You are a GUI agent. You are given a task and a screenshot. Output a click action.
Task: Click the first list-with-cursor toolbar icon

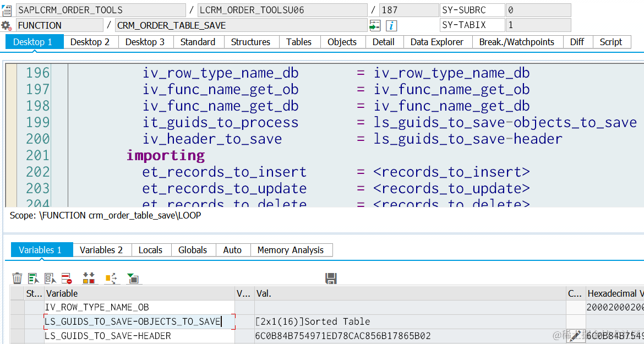click(34, 279)
